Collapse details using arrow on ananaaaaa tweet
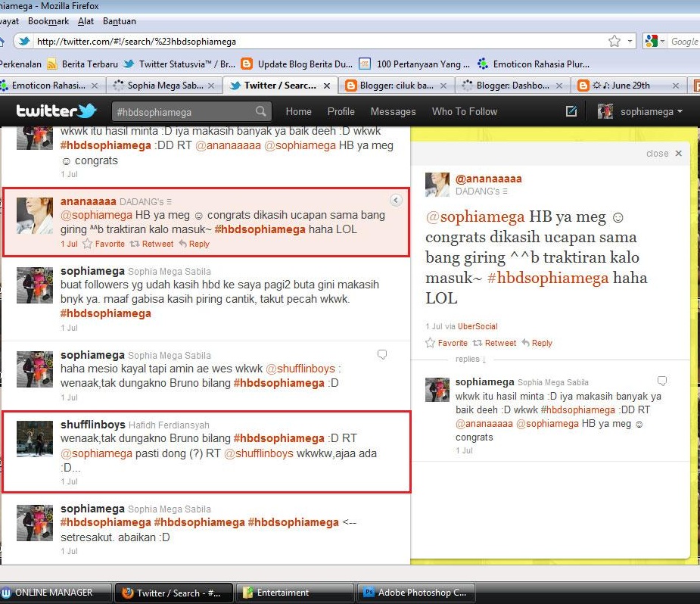The image size is (700, 604). tap(396, 200)
